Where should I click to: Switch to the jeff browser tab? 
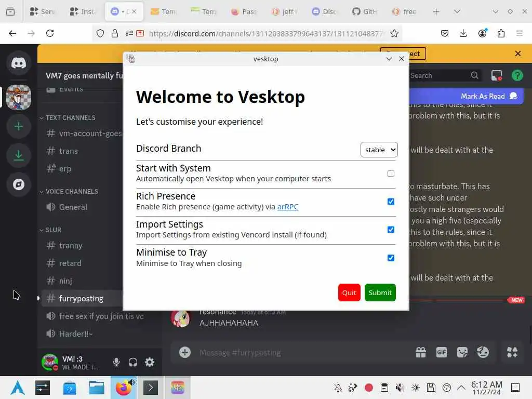(284, 11)
